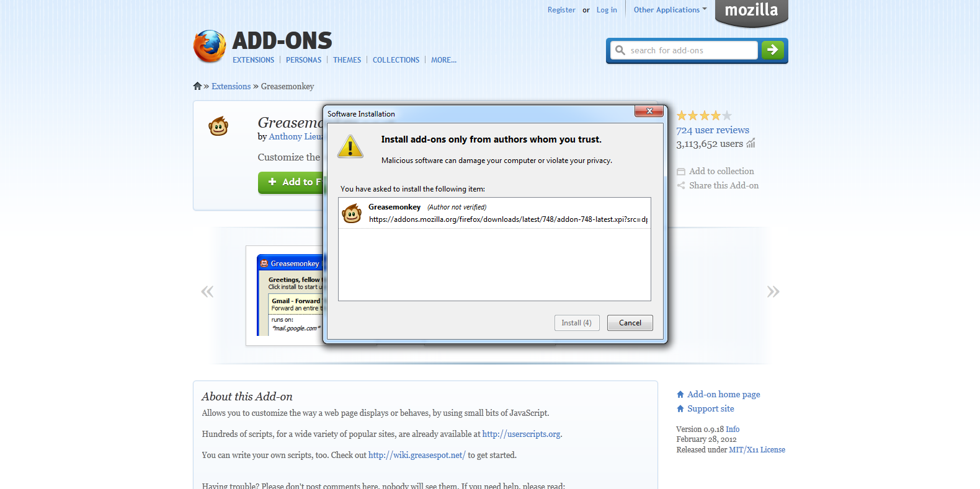The width and height of the screenshot is (980, 489).
Task: Click Share this Add-on link
Action: [x=724, y=185]
